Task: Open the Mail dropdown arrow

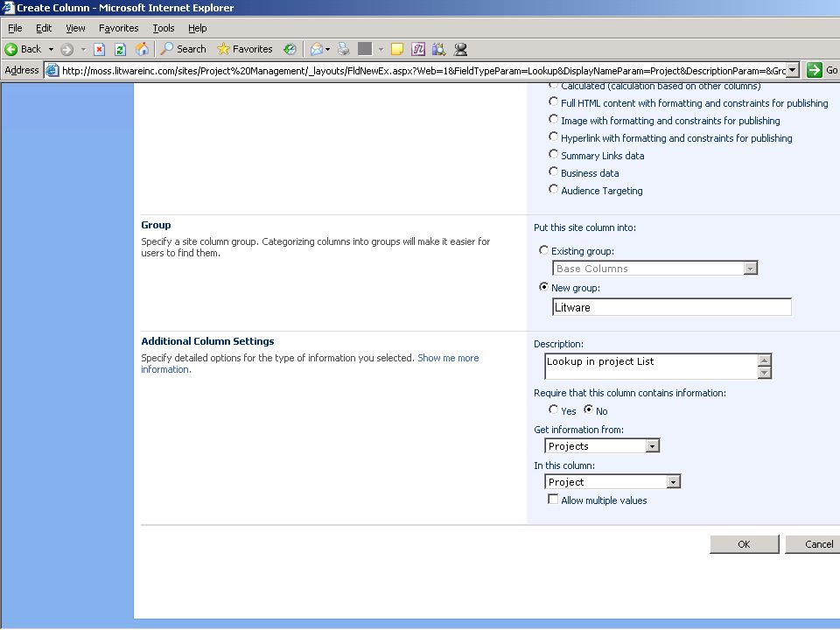Action: (327, 50)
